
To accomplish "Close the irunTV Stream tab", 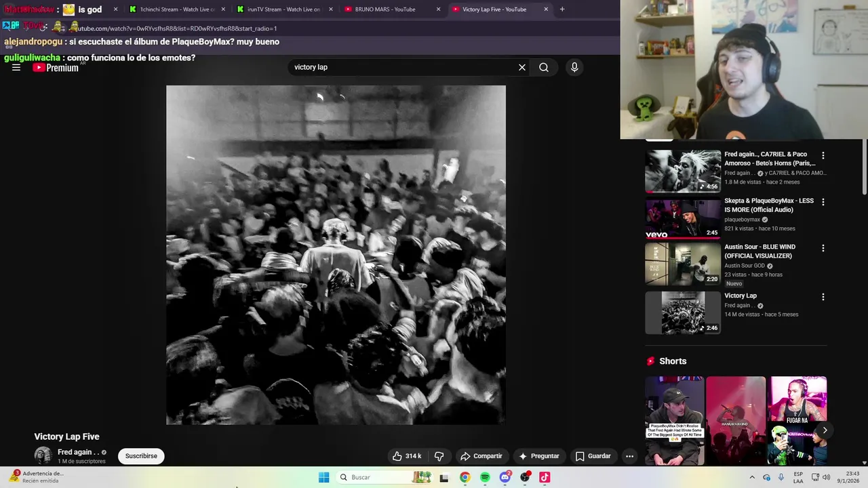I will [x=331, y=9].
